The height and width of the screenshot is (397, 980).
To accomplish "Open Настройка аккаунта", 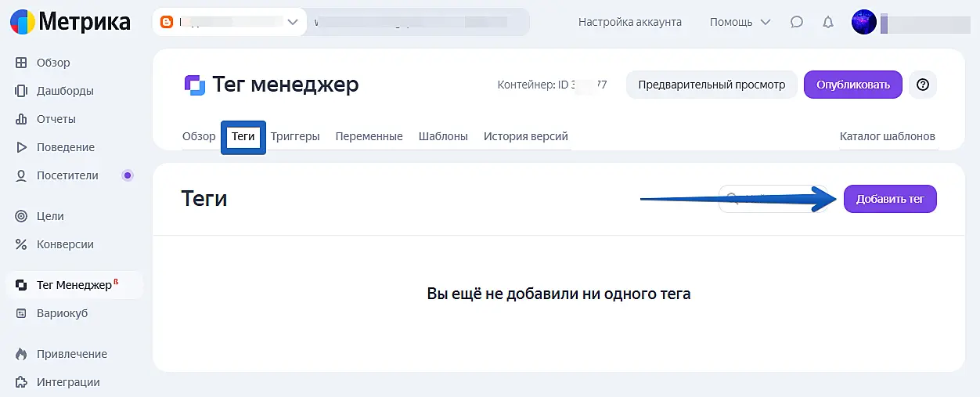I will (x=630, y=22).
